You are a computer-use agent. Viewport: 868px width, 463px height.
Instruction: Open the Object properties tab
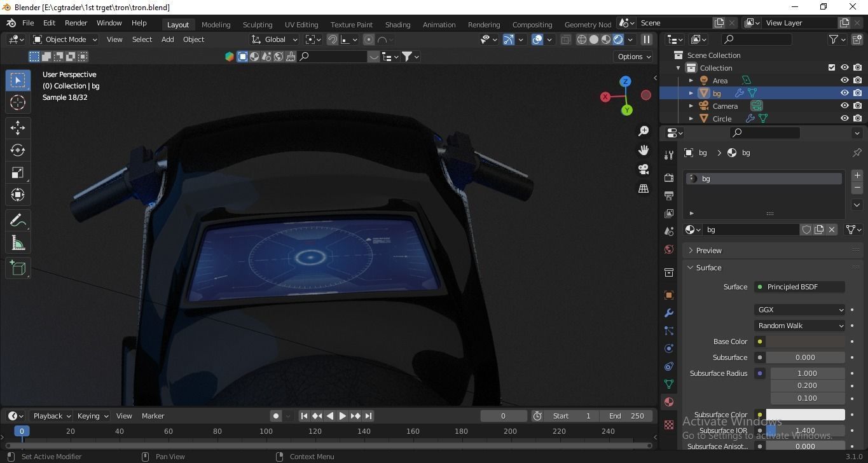point(668,295)
